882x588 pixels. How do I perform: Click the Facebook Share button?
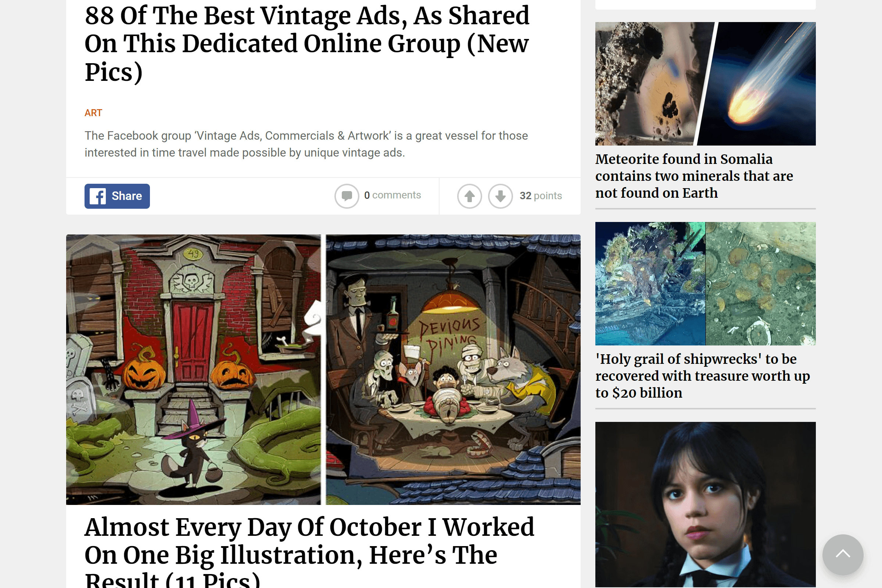(x=117, y=196)
